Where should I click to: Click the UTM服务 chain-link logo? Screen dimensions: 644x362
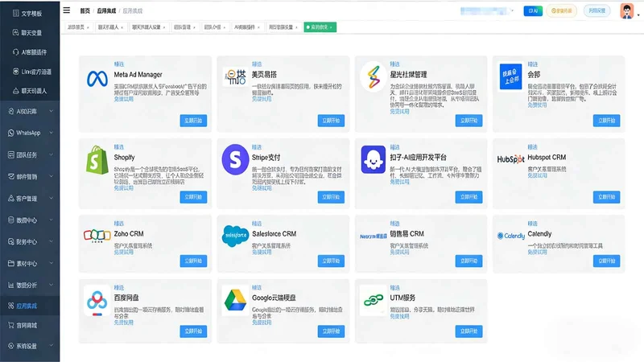pyautogui.click(x=373, y=301)
